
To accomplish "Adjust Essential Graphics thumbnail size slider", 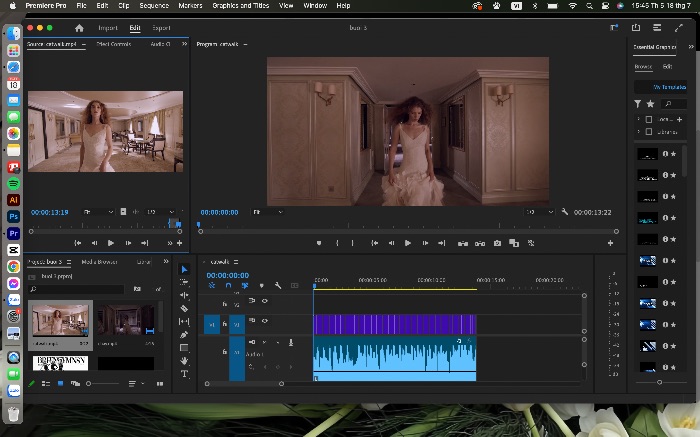I will click(660, 383).
